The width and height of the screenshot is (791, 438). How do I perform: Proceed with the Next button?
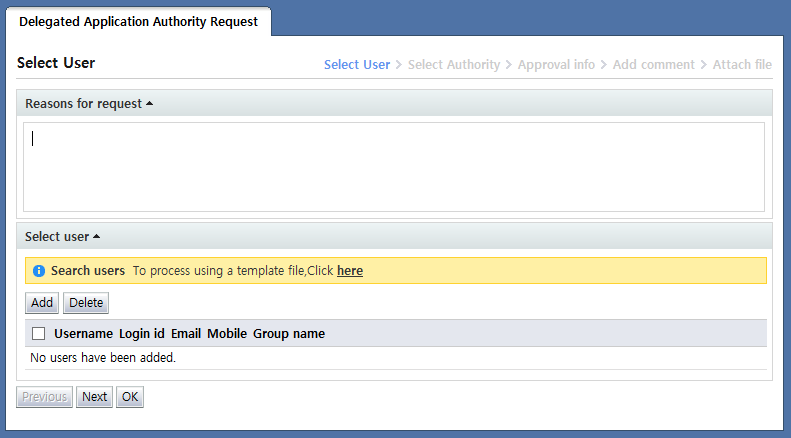95,397
